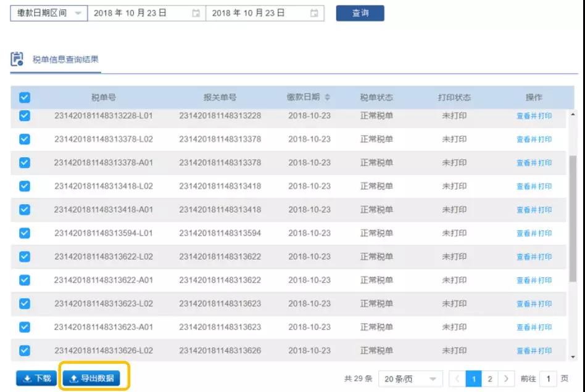This screenshot has height=392, width=585.
Task: Click the 查询 search button
Action: coord(360,12)
